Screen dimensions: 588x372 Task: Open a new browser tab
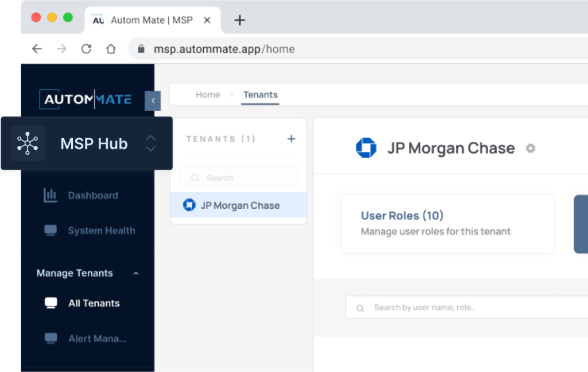tap(239, 20)
